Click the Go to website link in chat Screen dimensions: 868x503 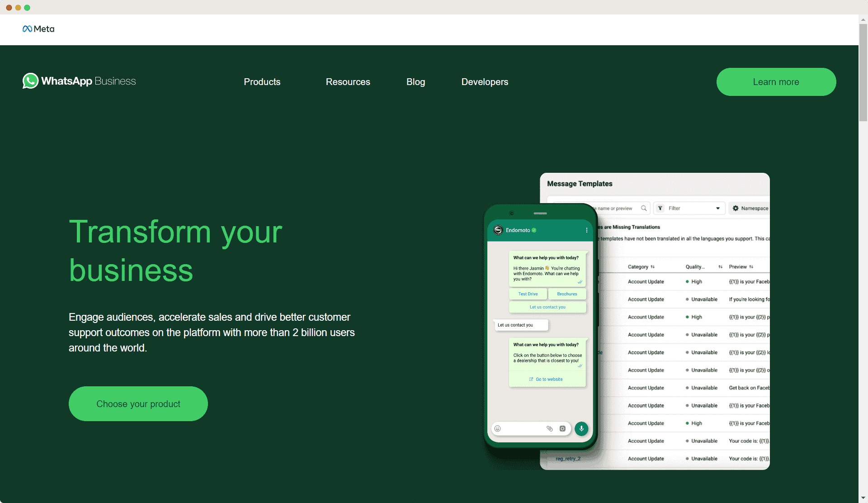pos(546,379)
